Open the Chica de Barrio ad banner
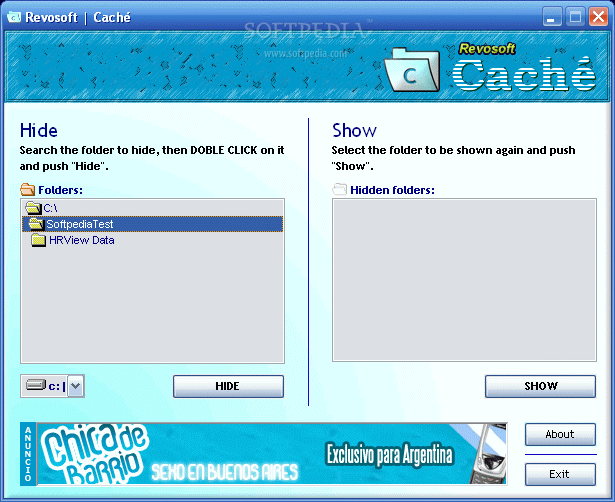This screenshot has height=502, width=615. (271, 454)
